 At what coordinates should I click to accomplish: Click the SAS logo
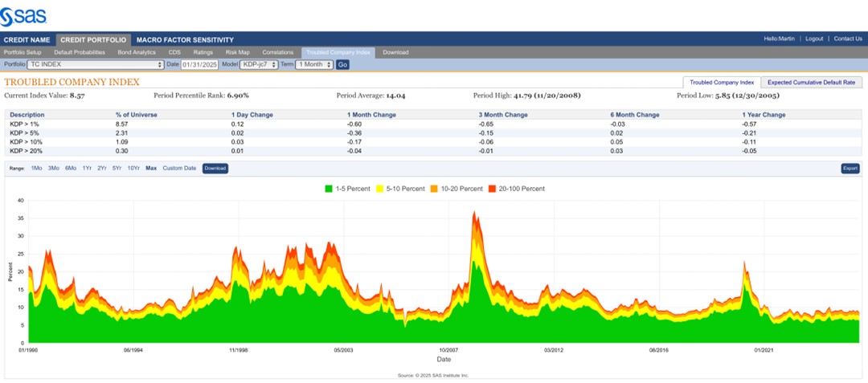(x=25, y=14)
